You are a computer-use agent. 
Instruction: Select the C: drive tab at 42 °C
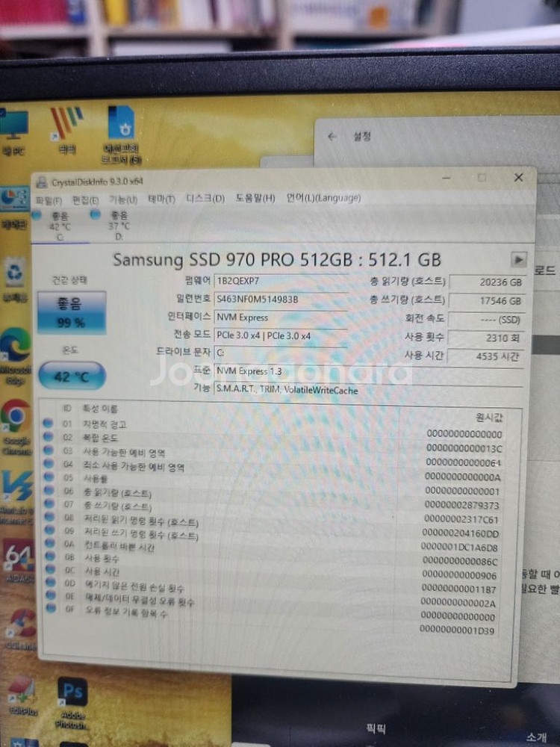click(x=60, y=226)
